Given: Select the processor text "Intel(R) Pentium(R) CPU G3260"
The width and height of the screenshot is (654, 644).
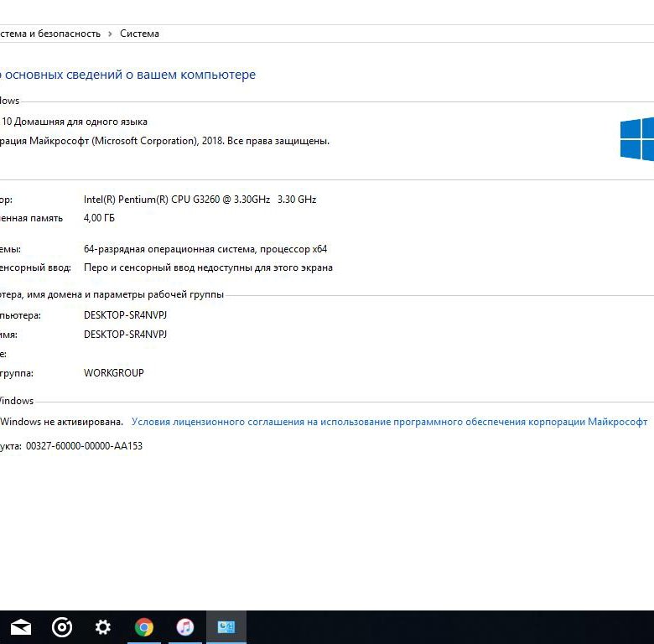Looking at the screenshot, I should click(x=152, y=200).
